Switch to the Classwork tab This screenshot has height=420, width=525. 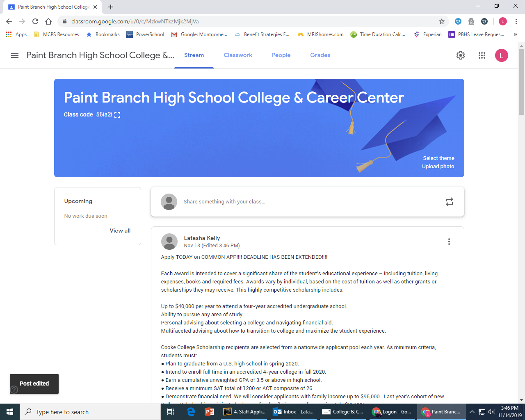[x=237, y=55]
